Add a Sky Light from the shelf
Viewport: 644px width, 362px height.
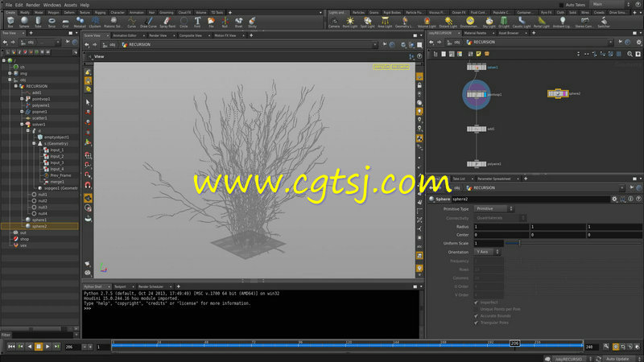(489, 22)
